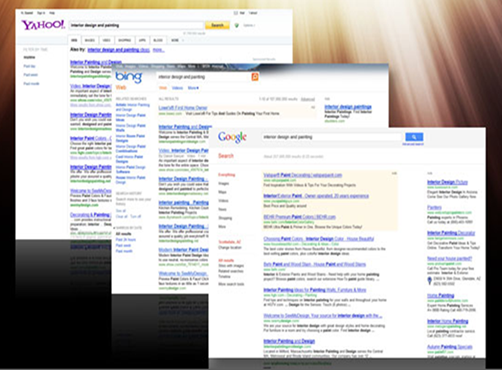This screenshot has height=370, width=502.
Task: Expand More in Google's left sidebar
Action: pos(222,227)
